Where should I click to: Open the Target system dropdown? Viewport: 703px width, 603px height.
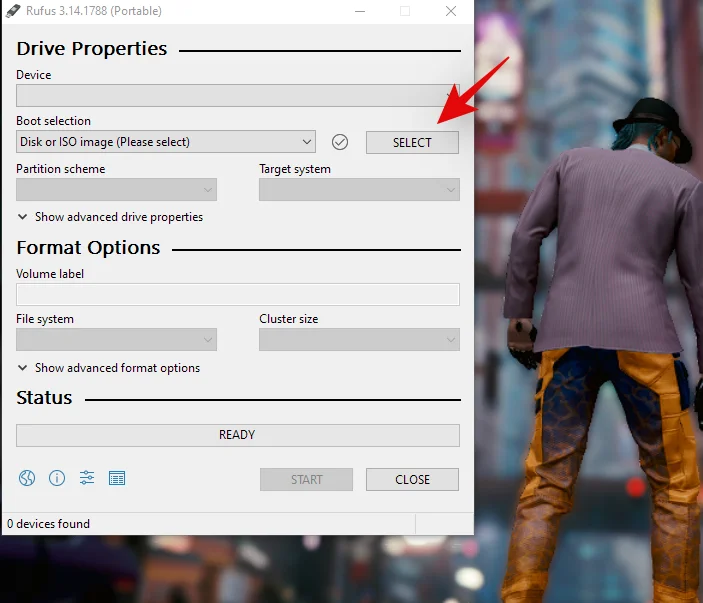(x=359, y=190)
